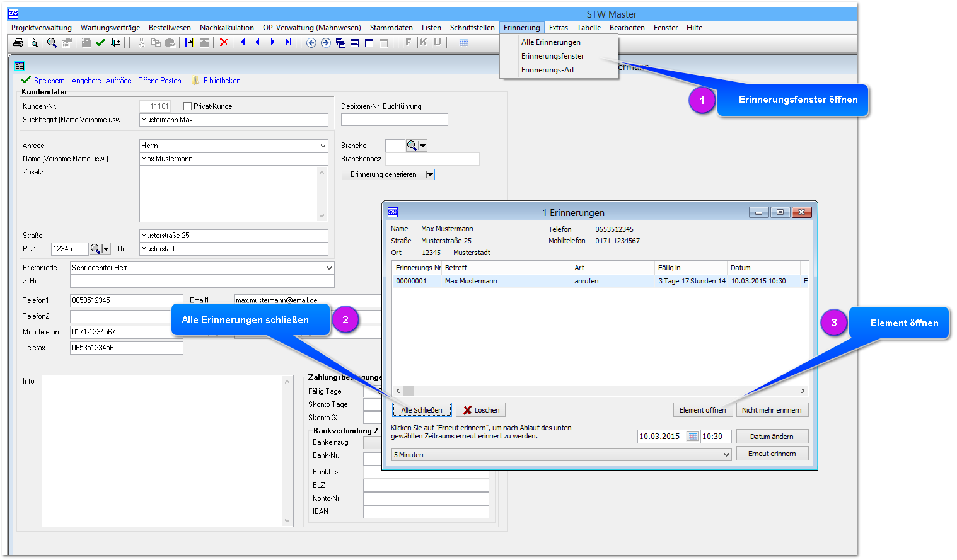Click the Bibliotheken folder icon

tap(195, 81)
